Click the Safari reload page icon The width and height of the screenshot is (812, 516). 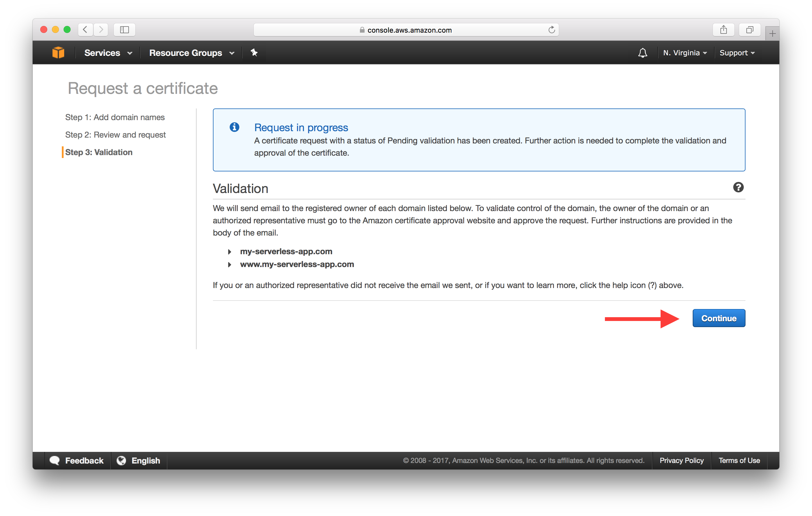point(551,30)
